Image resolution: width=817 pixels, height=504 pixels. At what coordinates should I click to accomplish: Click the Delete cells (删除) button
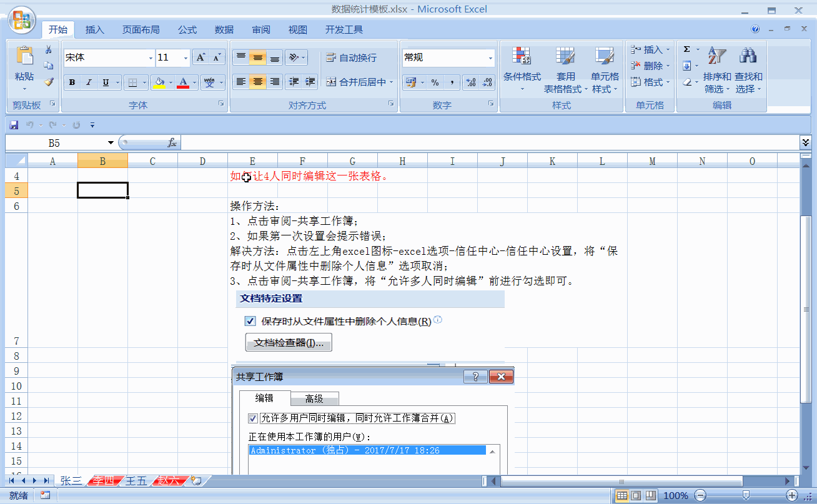[x=650, y=66]
